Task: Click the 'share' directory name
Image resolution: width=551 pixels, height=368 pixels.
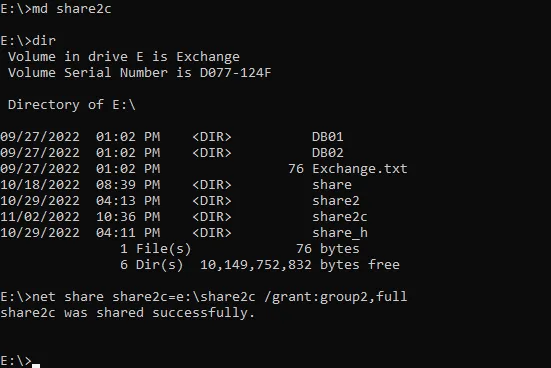Action: [x=332, y=185]
